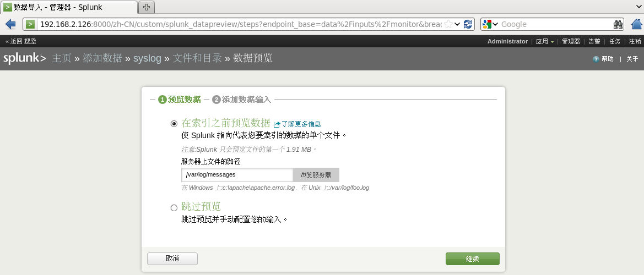644x275 pixels.
Task: Open the learn more external link icon
Action: 277,124
